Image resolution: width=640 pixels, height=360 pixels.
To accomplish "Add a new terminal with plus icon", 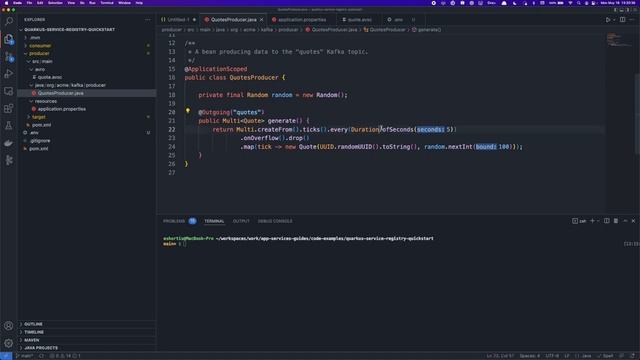I will coord(592,221).
